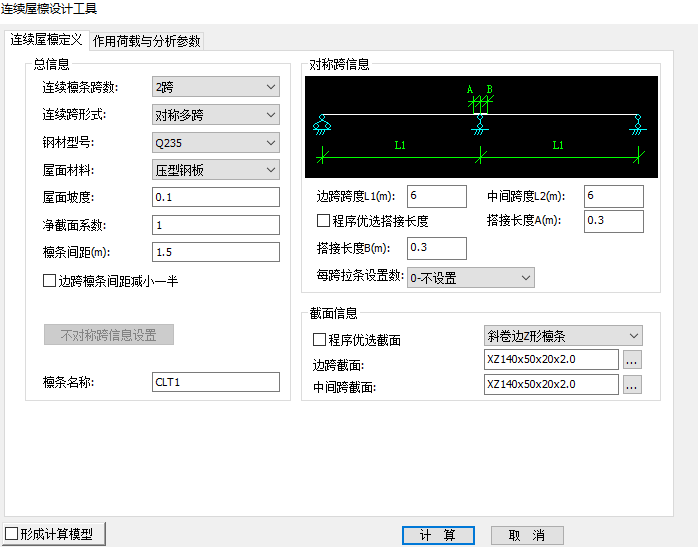Switch to 作用荷载与分析参数 tab
This screenshot has height=547, width=698.
(146, 41)
